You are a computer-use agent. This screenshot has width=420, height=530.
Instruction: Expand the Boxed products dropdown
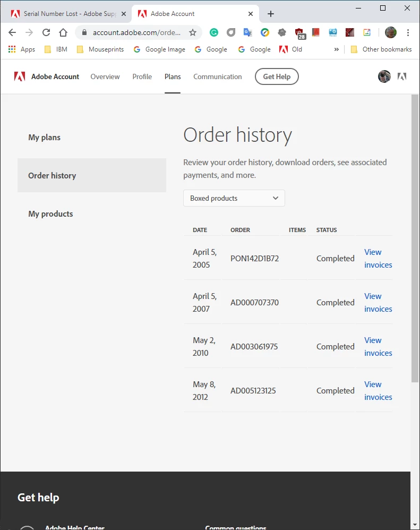(234, 198)
